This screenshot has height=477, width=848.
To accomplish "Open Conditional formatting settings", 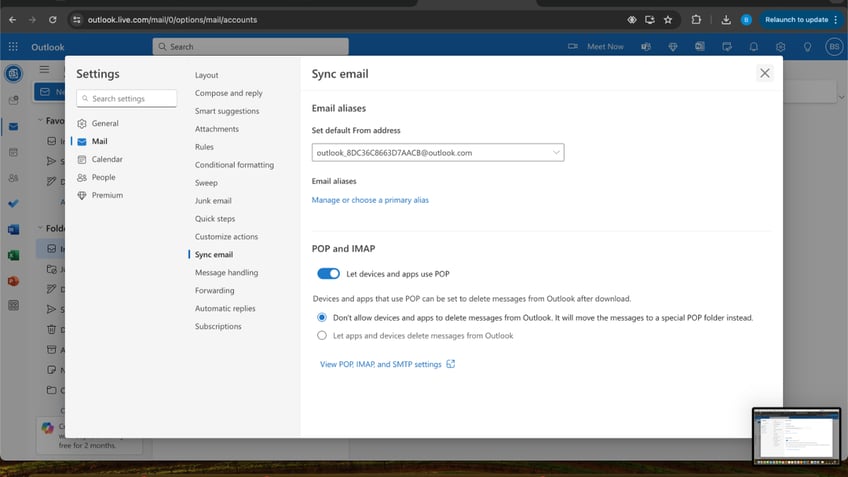I will click(x=234, y=164).
